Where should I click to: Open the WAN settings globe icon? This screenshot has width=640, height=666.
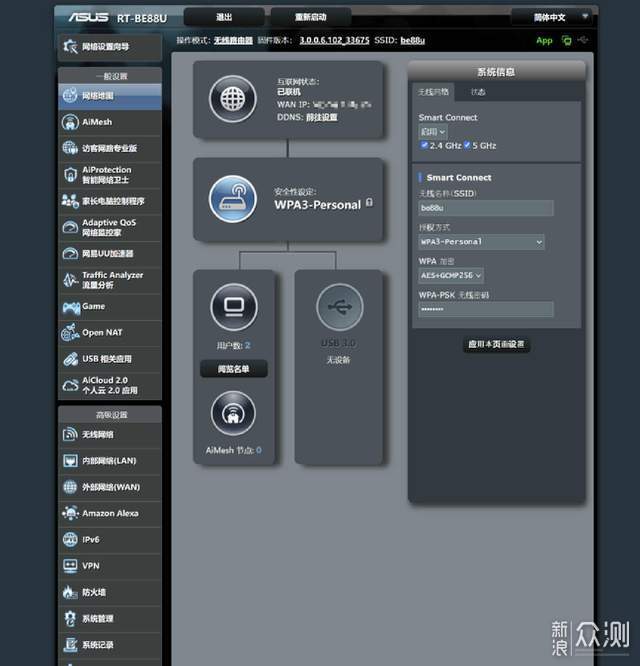pyautogui.click(x=70, y=487)
